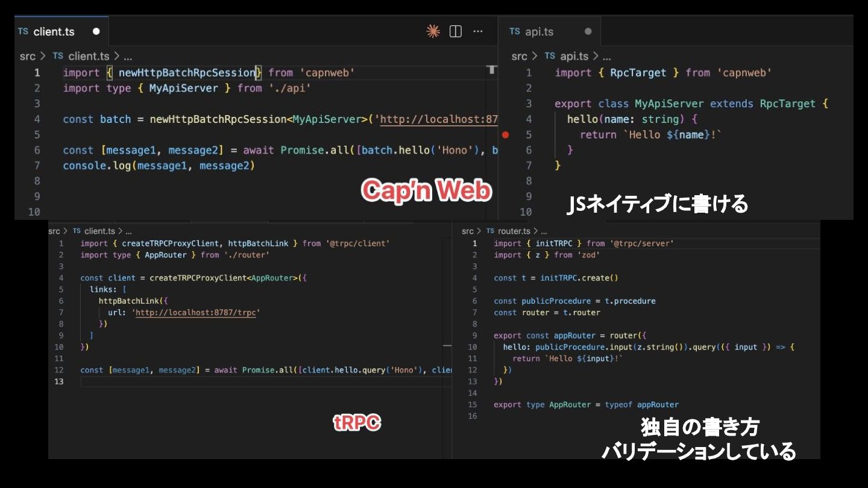868x488 pixels.
Task: Click the unsaved dot on api.ts tab
Action: (x=588, y=31)
